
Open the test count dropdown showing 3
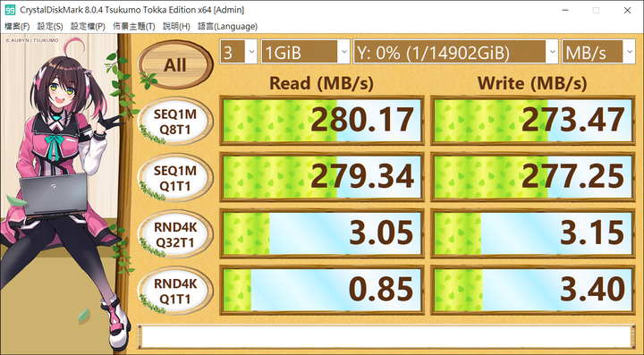239,52
